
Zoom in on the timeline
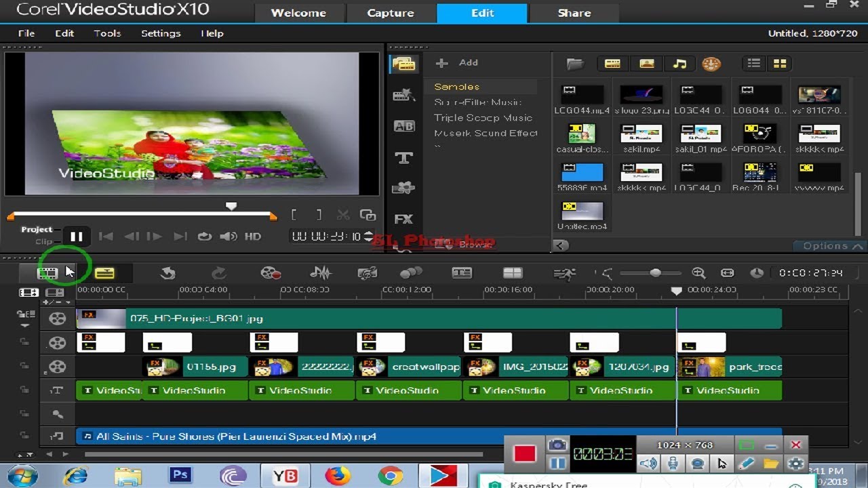pyautogui.click(x=698, y=273)
